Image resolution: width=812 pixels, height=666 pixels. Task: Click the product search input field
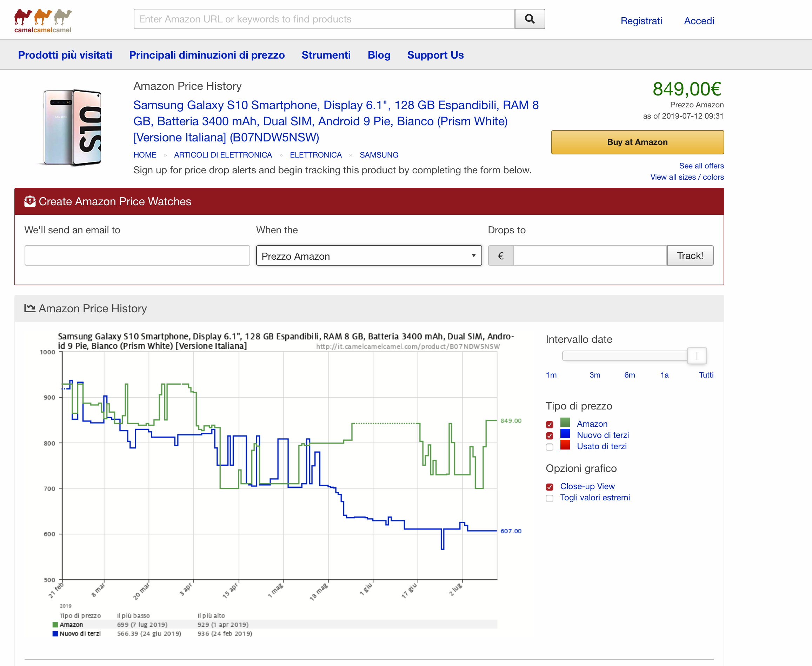pyautogui.click(x=324, y=19)
